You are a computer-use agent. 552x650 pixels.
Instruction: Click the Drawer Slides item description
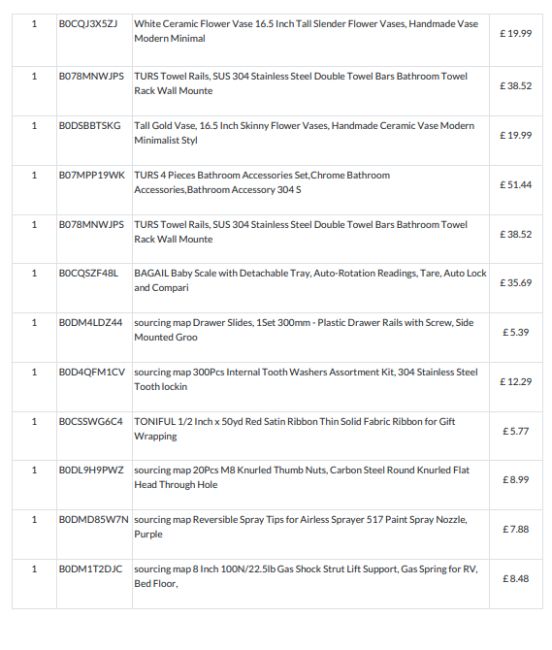point(304,330)
